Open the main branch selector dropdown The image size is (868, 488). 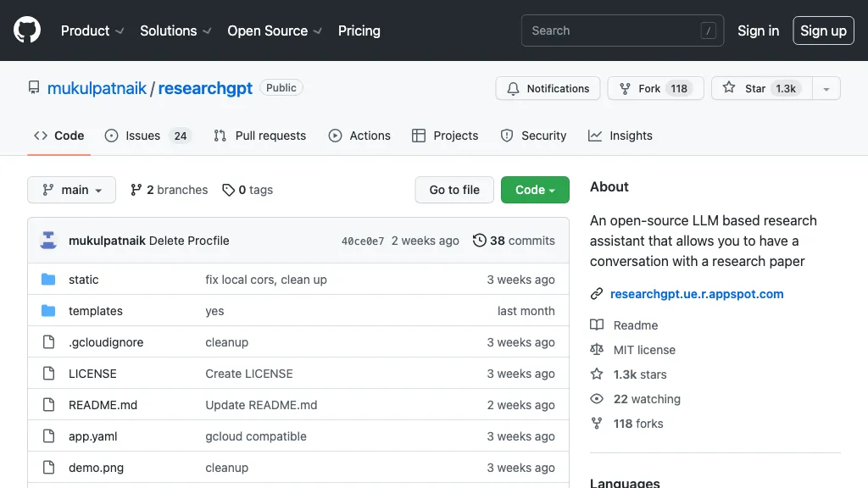[x=71, y=190]
